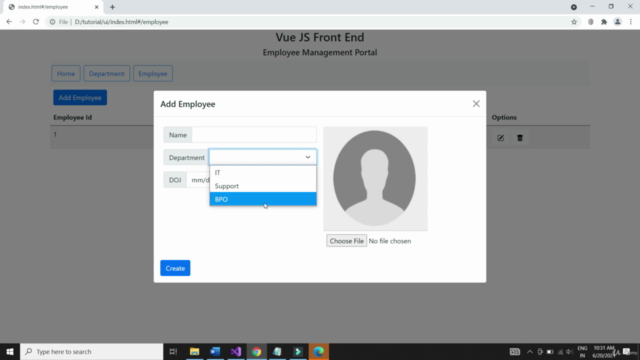Click the shield extension icon
The width and height of the screenshot is (640, 360).
[x=591, y=22]
